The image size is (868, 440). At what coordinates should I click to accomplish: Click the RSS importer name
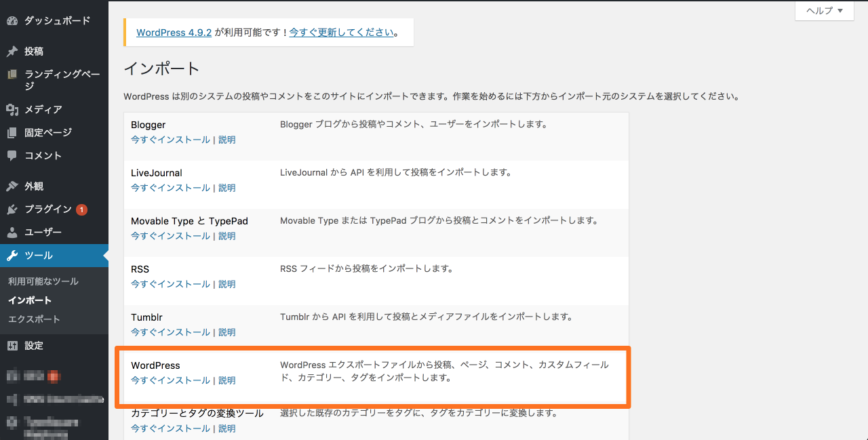140,269
